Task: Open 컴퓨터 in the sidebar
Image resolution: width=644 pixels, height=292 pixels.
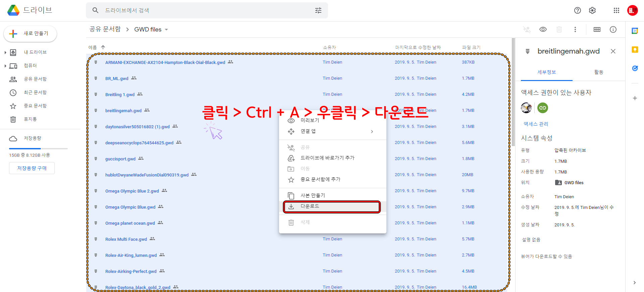Action: [x=30, y=66]
